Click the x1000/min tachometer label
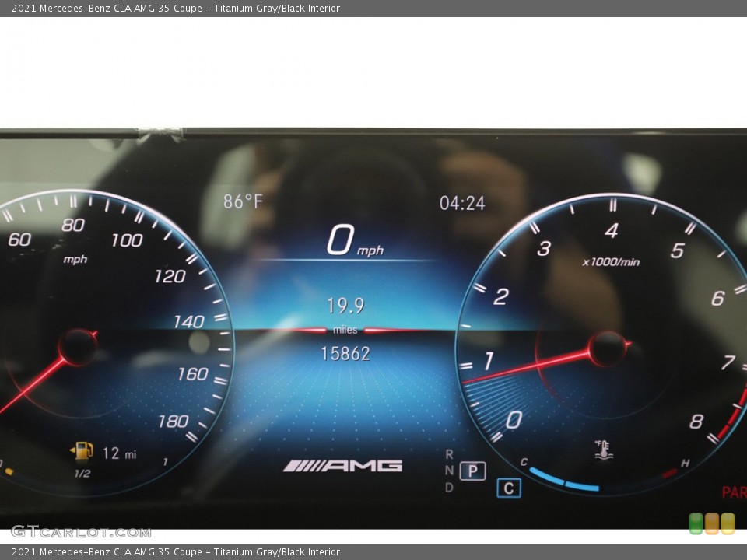This screenshot has width=747, height=560. pos(612,262)
